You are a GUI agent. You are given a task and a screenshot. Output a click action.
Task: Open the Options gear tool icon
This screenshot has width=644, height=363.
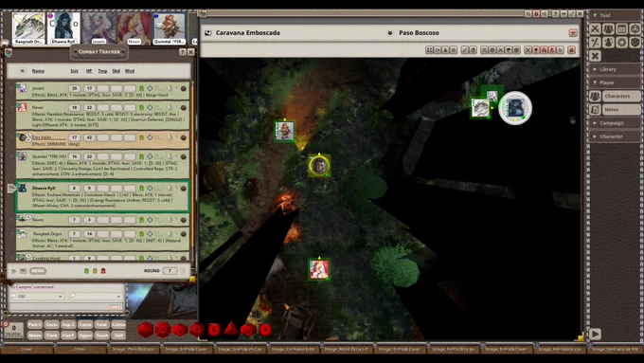[x=622, y=43]
